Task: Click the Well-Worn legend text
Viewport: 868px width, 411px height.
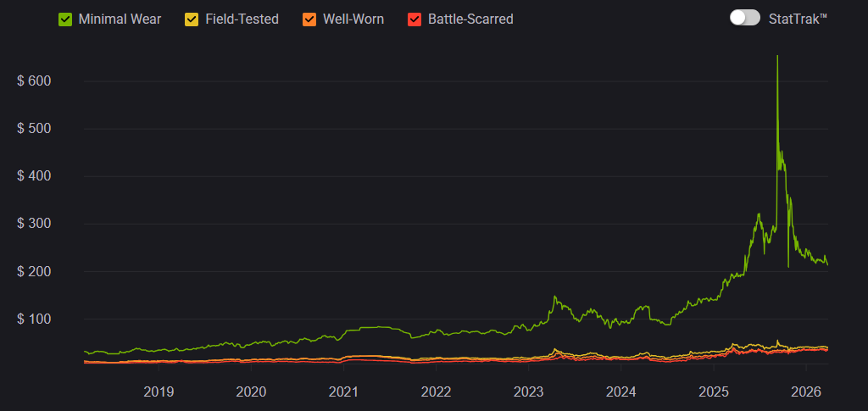Action: pyautogui.click(x=353, y=19)
